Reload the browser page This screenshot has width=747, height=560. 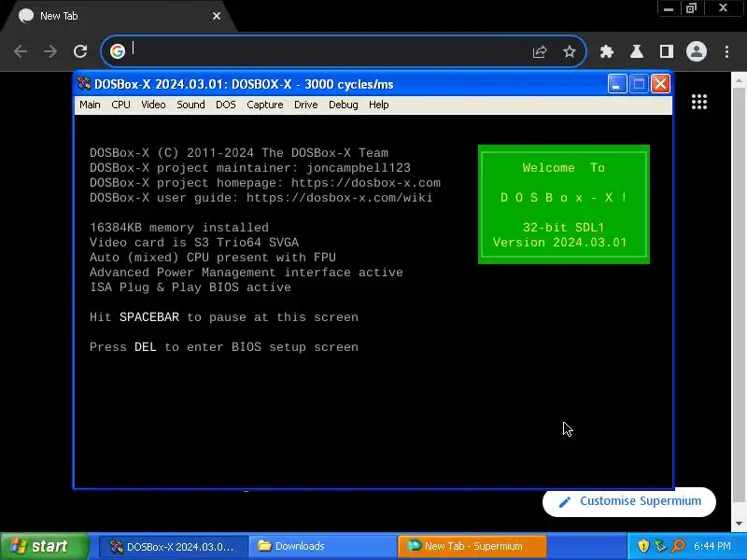[x=80, y=51]
